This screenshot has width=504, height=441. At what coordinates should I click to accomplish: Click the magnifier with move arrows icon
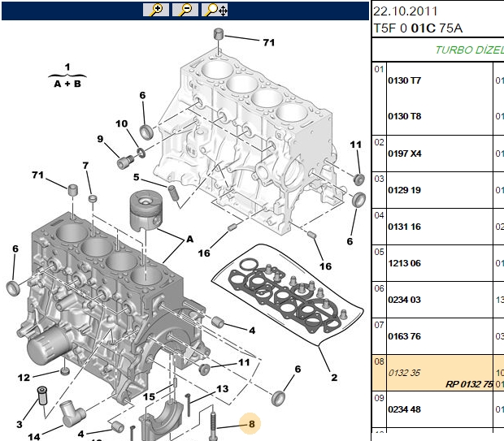click(x=215, y=10)
